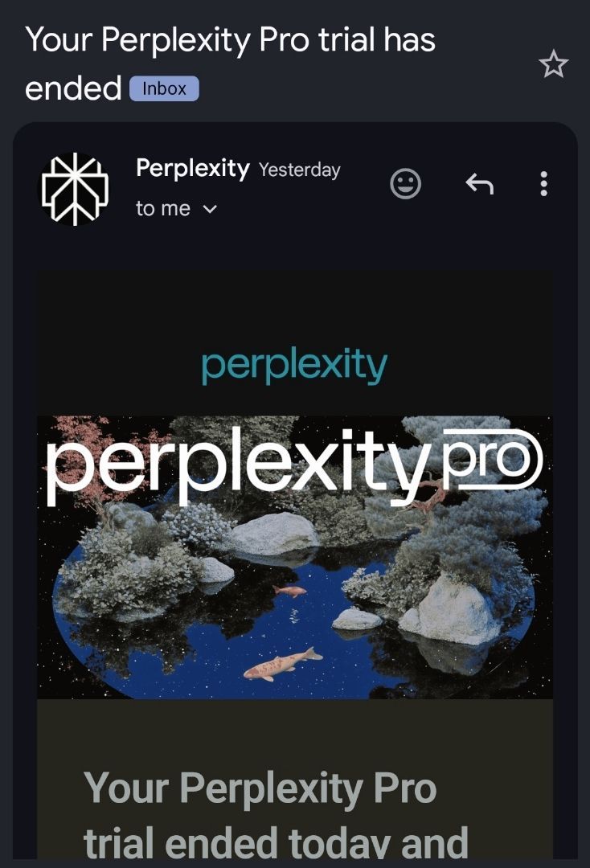
Task: Star this Perplexity email
Action: 554,64
